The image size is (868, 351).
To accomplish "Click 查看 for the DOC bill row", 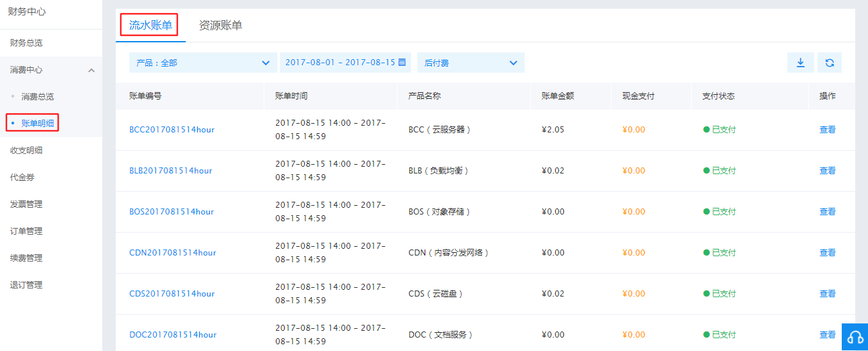I will pos(828,335).
